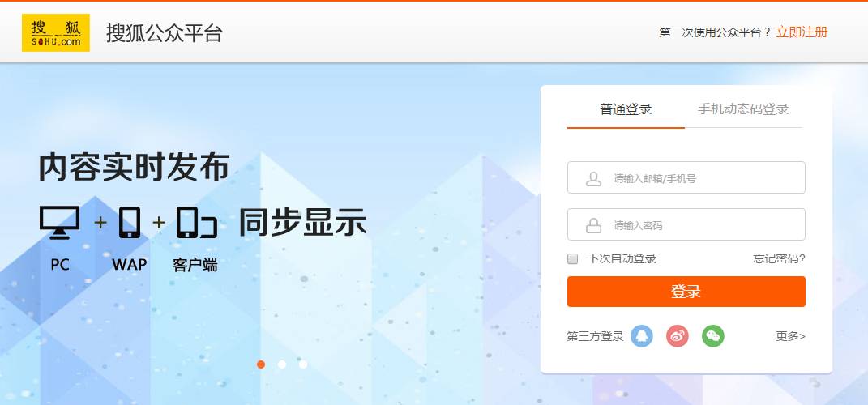Click the PC monitor icon
Viewport: 868px width, 405px height.
(x=60, y=222)
